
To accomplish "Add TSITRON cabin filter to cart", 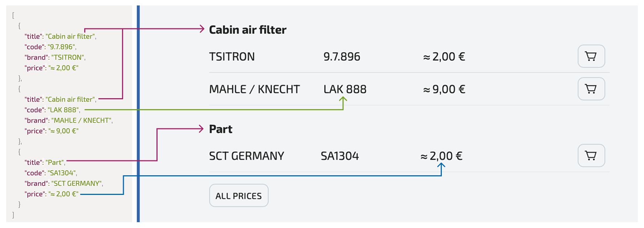I will (x=591, y=56).
